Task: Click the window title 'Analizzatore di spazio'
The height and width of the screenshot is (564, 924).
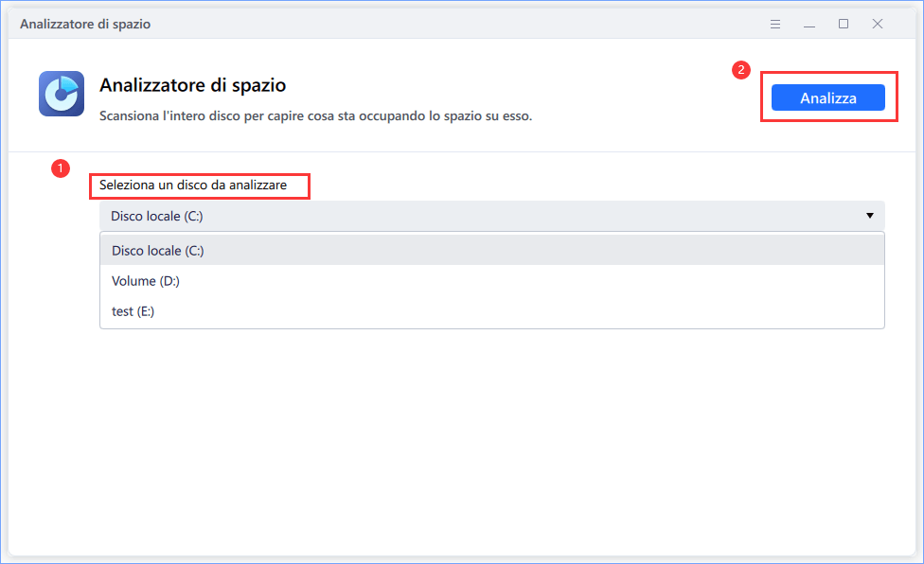Action: point(85,25)
